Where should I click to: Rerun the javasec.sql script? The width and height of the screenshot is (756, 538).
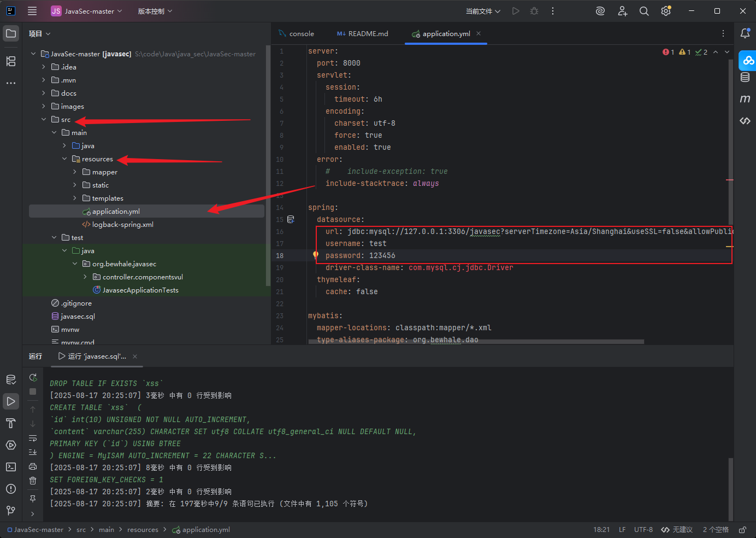click(x=33, y=378)
